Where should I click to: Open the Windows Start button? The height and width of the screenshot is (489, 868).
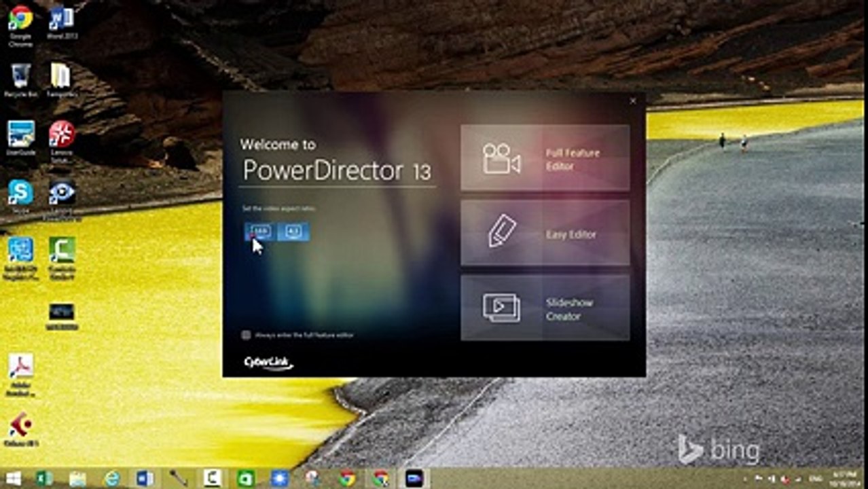(x=12, y=479)
